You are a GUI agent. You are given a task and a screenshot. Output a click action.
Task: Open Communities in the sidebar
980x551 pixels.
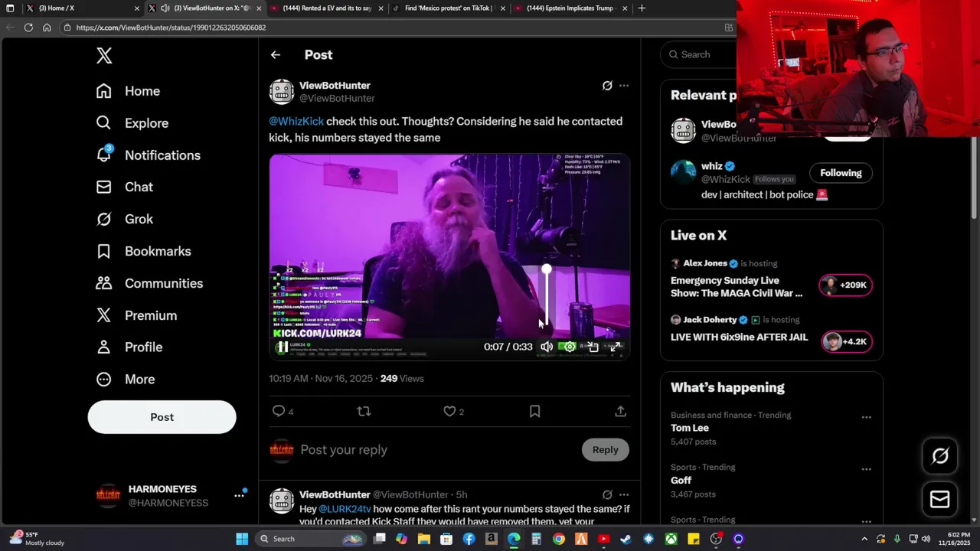tap(149, 283)
